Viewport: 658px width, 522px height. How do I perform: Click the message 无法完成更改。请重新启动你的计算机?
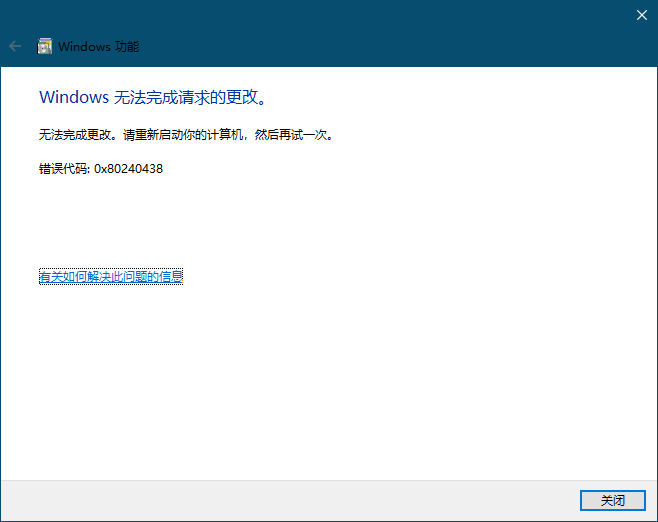[140, 135]
